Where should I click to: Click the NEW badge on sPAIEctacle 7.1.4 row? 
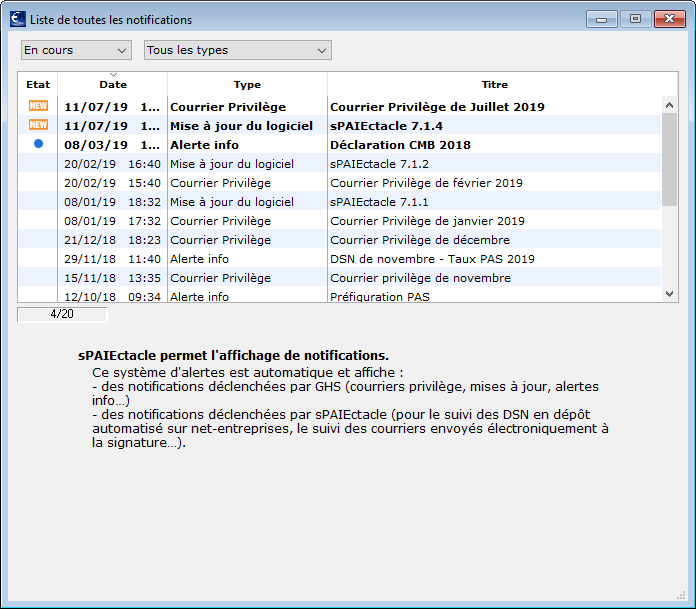[x=38, y=125]
